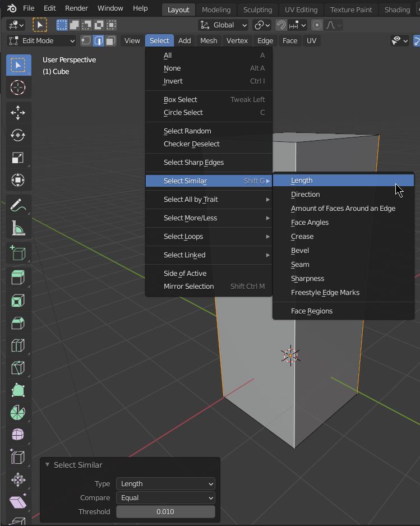Select the Transform tool
This screenshot has width=420, height=526.
pos(19,180)
